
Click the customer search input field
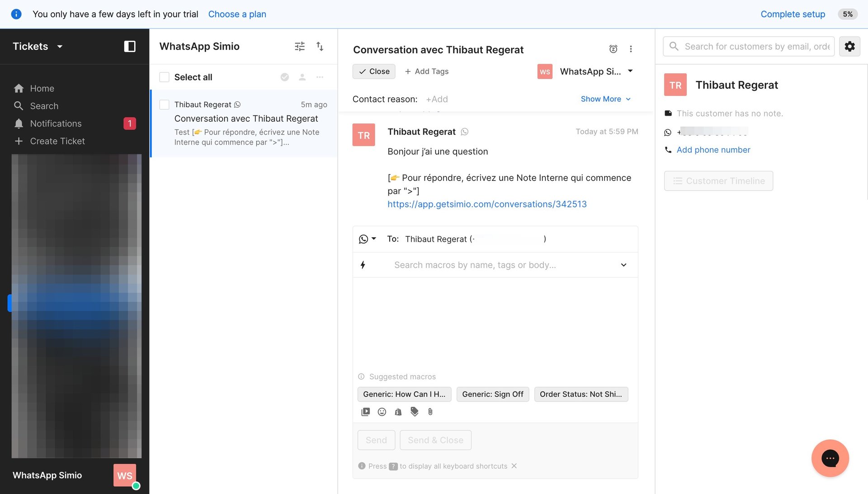tap(755, 46)
